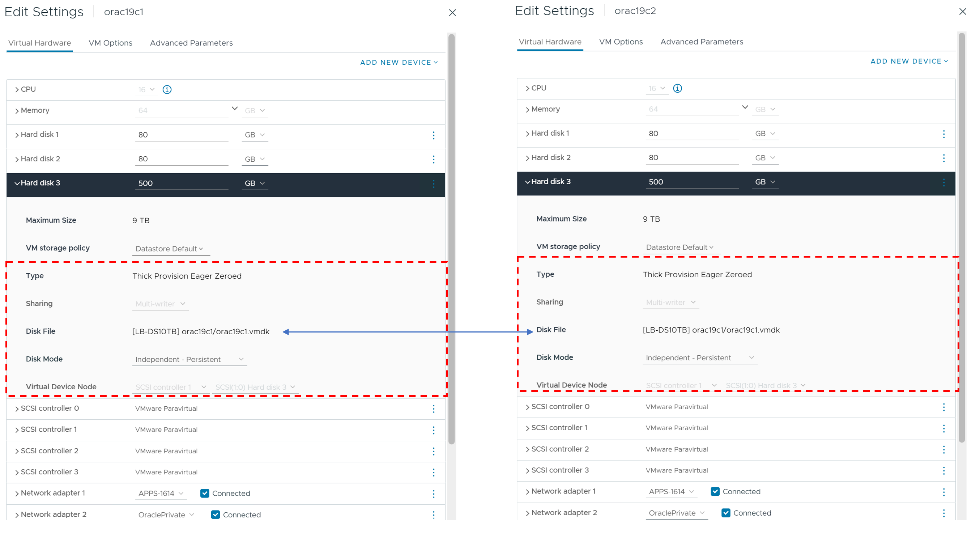
Task: Uncheck Connected for Network adapter 1 in orac19c1
Action: pyautogui.click(x=205, y=493)
